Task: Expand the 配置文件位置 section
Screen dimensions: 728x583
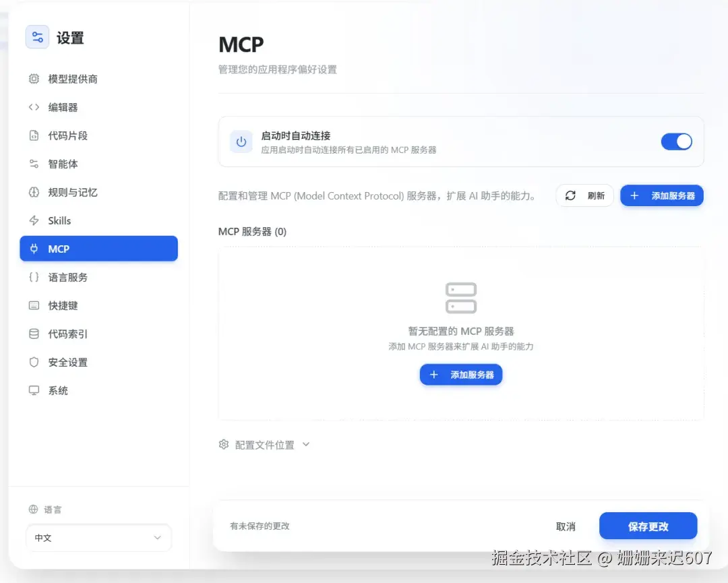Action: tap(264, 444)
